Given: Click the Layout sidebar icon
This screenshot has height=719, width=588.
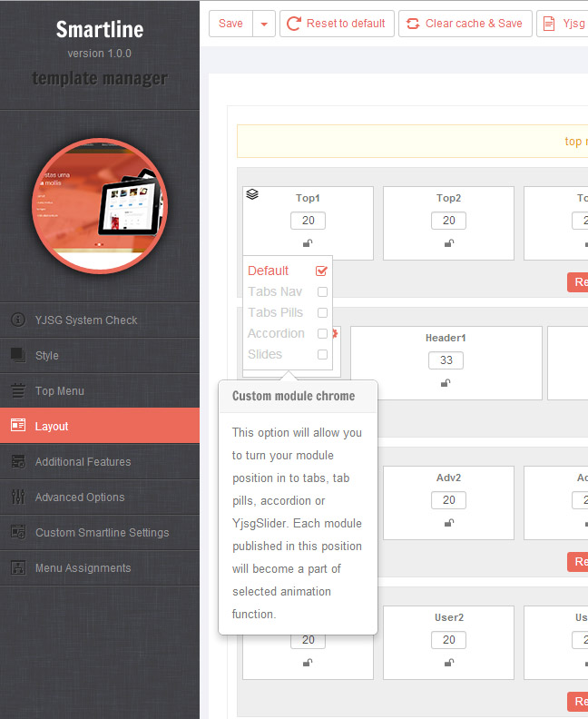Looking at the screenshot, I should tap(18, 425).
